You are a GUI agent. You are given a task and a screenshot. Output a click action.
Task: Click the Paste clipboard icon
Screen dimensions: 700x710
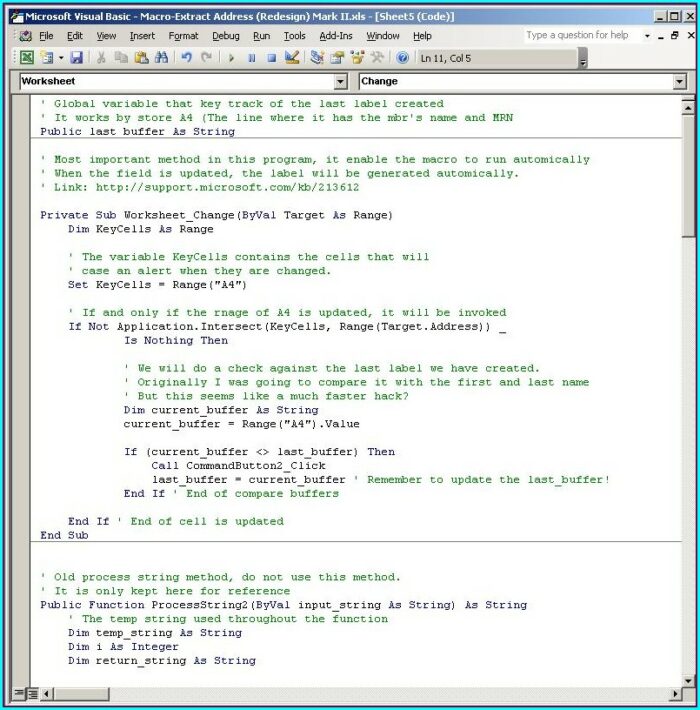pyautogui.click(x=141, y=58)
